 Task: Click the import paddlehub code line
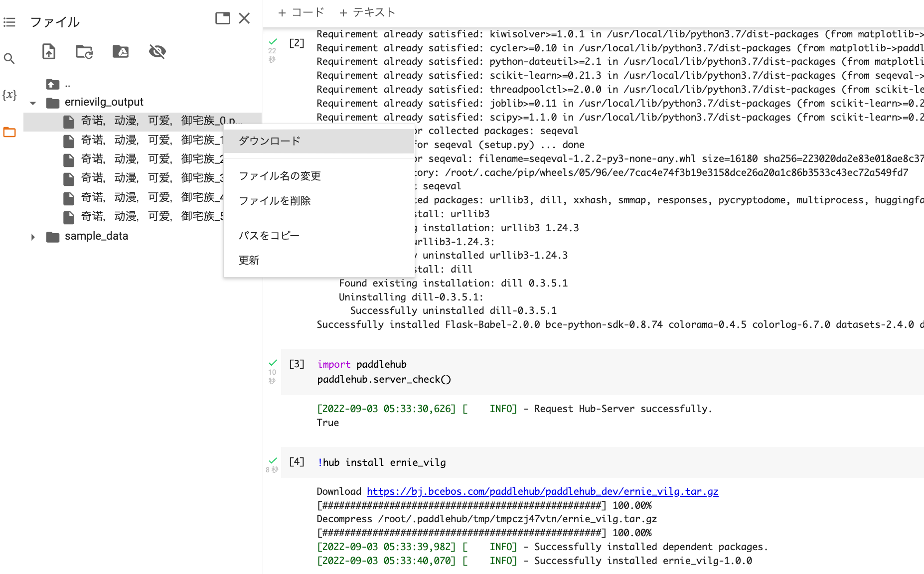click(362, 365)
